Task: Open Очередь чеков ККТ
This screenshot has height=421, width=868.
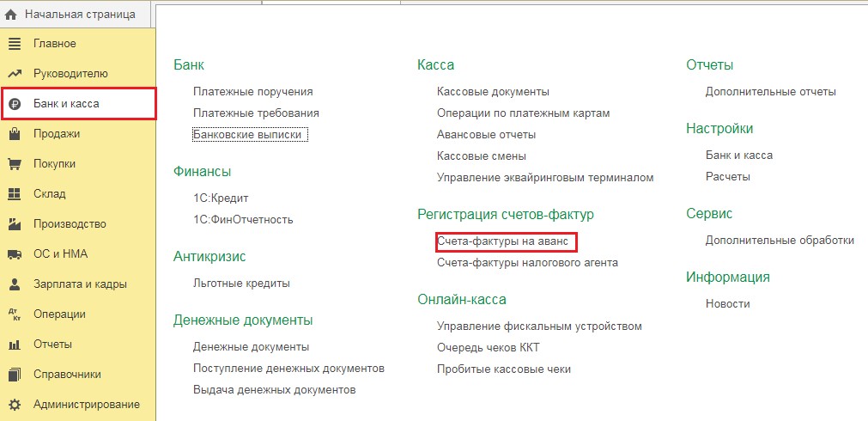Action: (488, 348)
